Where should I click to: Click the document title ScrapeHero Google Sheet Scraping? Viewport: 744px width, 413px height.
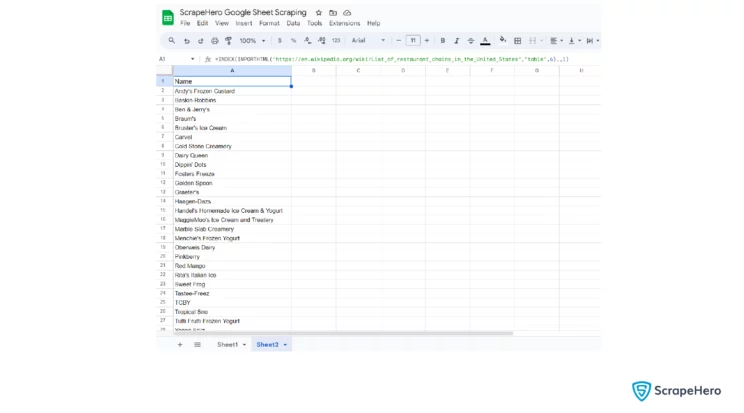[x=243, y=12]
